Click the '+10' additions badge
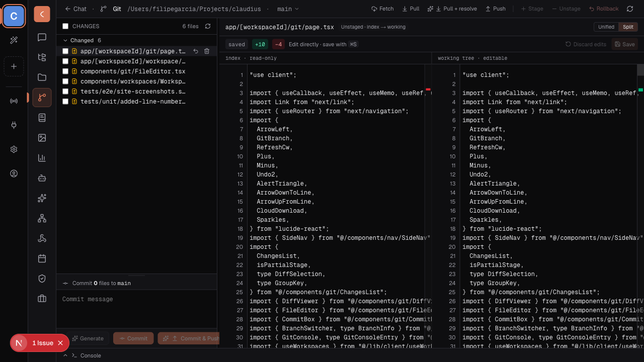The height and width of the screenshot is (362, 644). 260,44
